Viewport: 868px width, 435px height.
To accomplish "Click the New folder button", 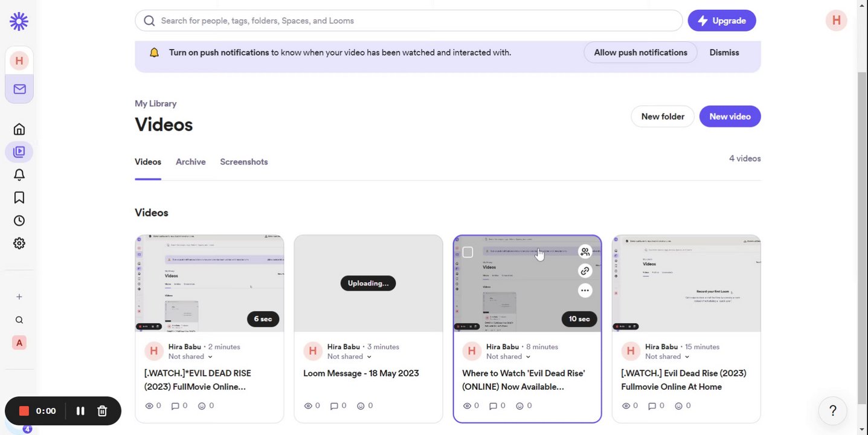I will tap(663, 117).
